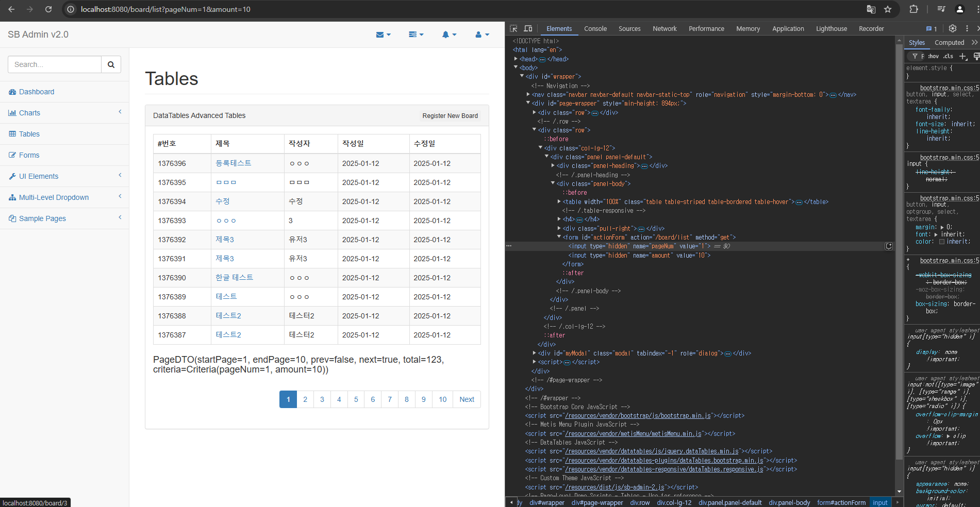
Task: Add new style rule plus icon
Action: pyautogui.click(x=963, y=56)
